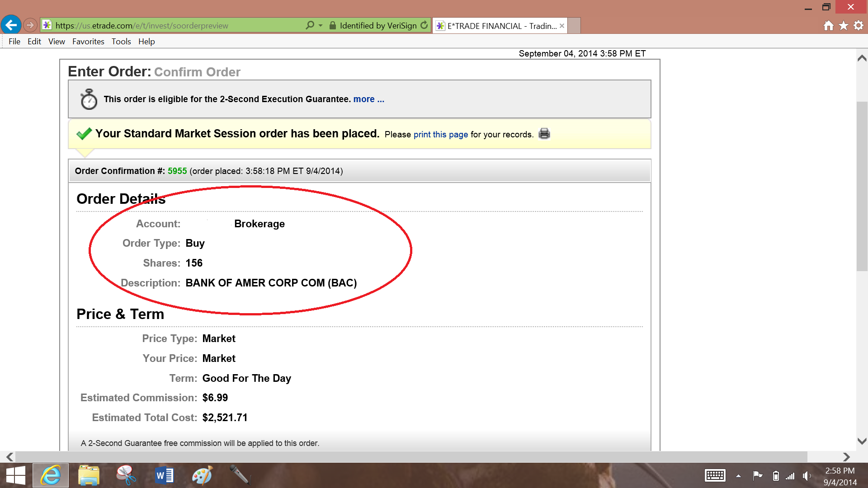Open the Favorites menu

click(x=88, y=42)
